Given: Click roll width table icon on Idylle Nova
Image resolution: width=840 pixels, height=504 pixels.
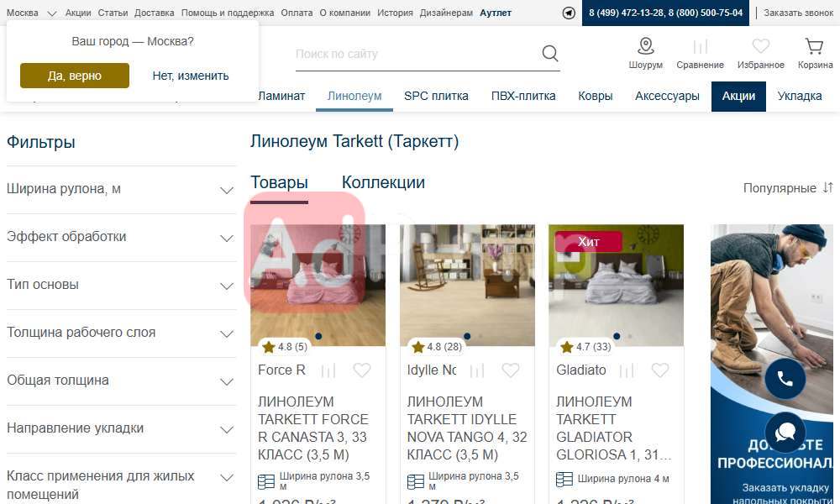Looking at the screenshot, I should point(415,481).
